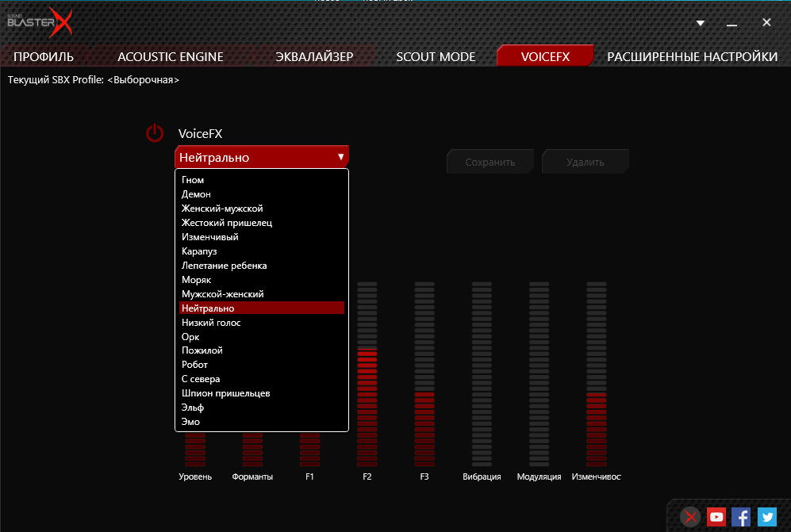The width and height of the screenshot is (791, 532).
Task: Select Женский-мужской from the list
Action: click(262, 209)
